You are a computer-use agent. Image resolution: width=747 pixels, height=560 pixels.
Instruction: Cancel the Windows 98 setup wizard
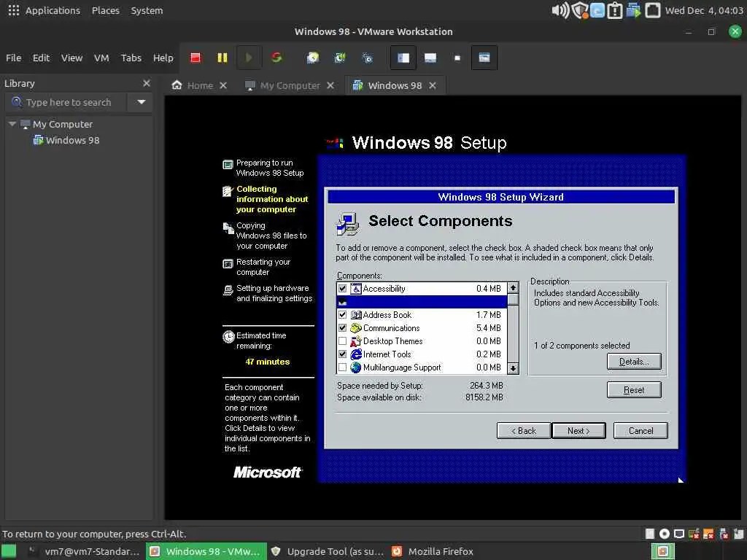tap(640, 431)
